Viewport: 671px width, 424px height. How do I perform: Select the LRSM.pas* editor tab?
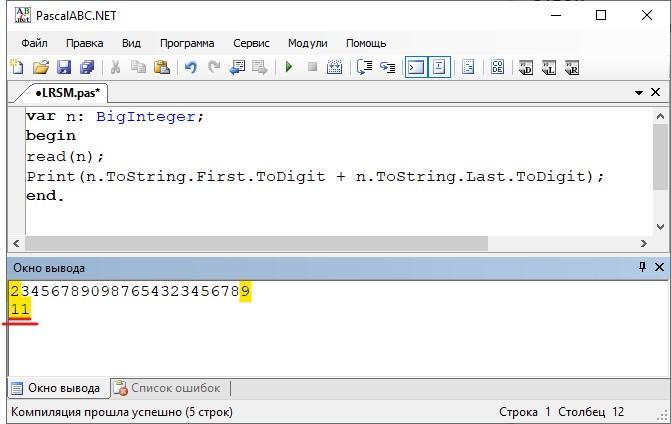click(67, 93)
